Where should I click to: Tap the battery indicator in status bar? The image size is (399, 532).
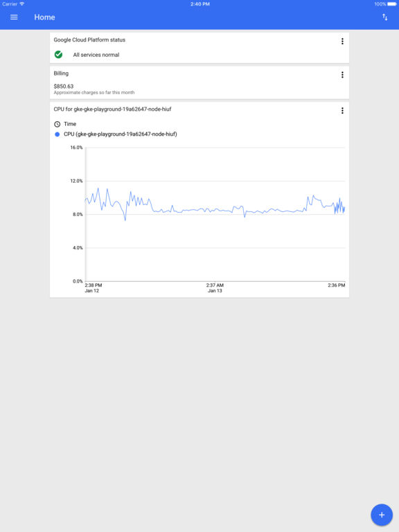click(x=392, y=4)
